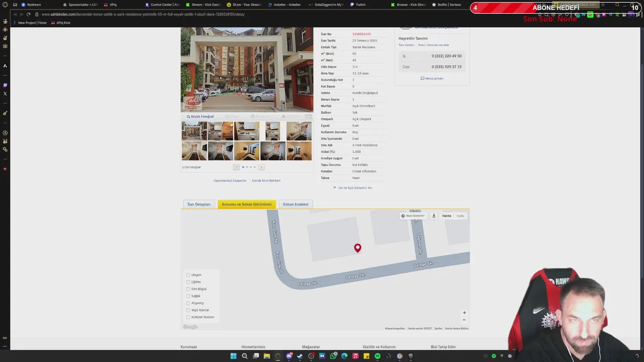Open Steam from the taskbar
Viewport: 644px width, 362px height.
pos(300,356)
